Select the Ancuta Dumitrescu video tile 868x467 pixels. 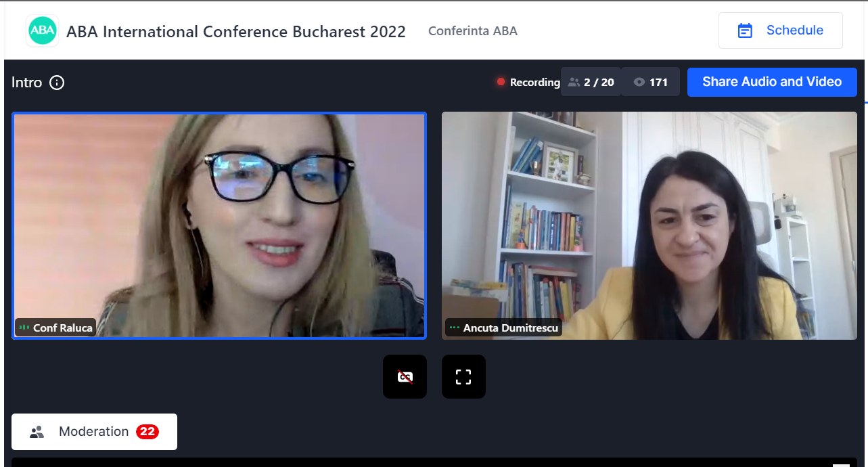pyautogui.click(x=649, y=217)
